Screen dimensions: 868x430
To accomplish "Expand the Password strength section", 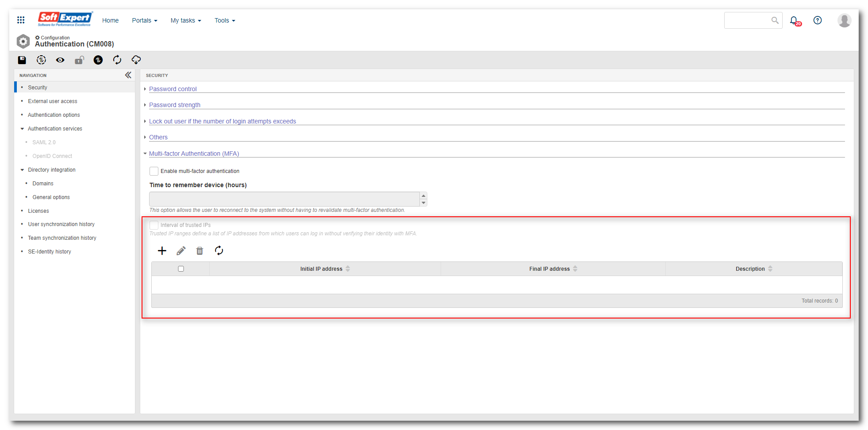I will click(174, 105).
